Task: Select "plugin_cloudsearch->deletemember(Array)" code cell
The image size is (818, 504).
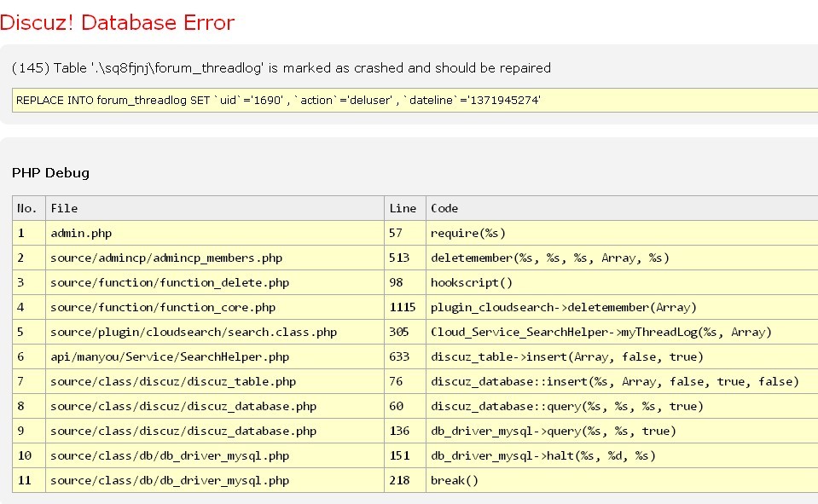Action: tap(622, 307)
